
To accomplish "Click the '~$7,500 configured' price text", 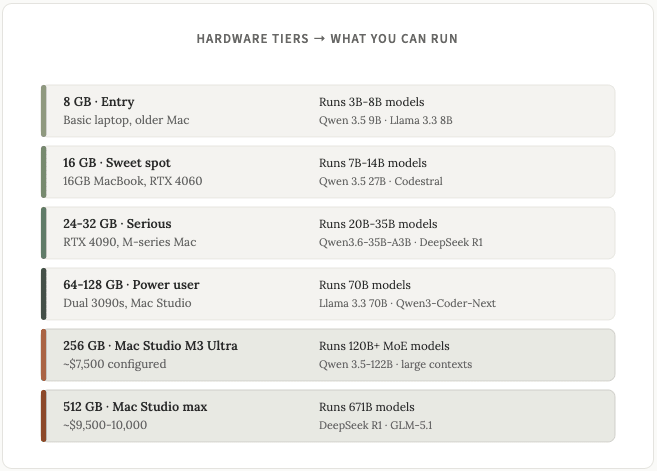I will click(115, 364).
